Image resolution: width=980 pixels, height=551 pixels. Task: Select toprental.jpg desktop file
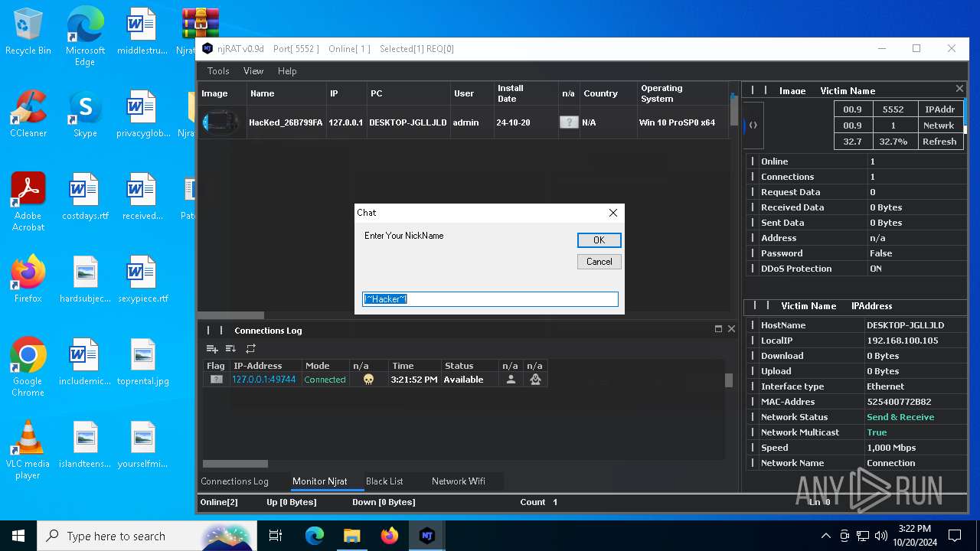[143, 363]
